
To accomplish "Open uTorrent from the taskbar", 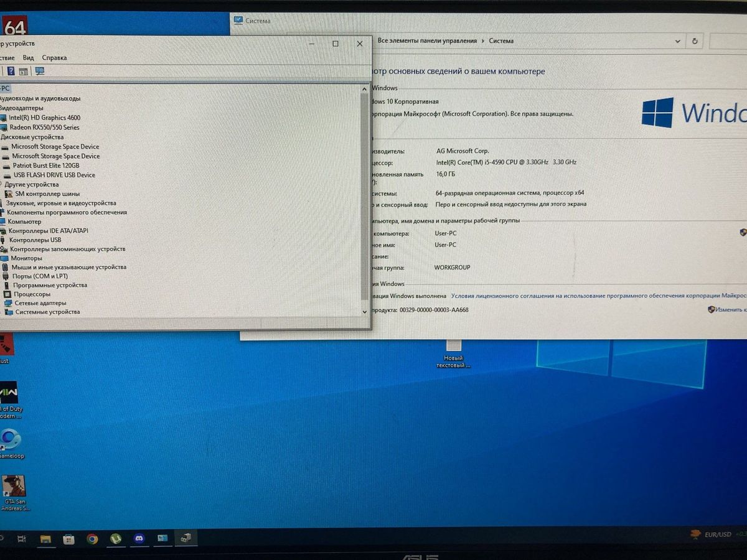I will coord(115,539).
